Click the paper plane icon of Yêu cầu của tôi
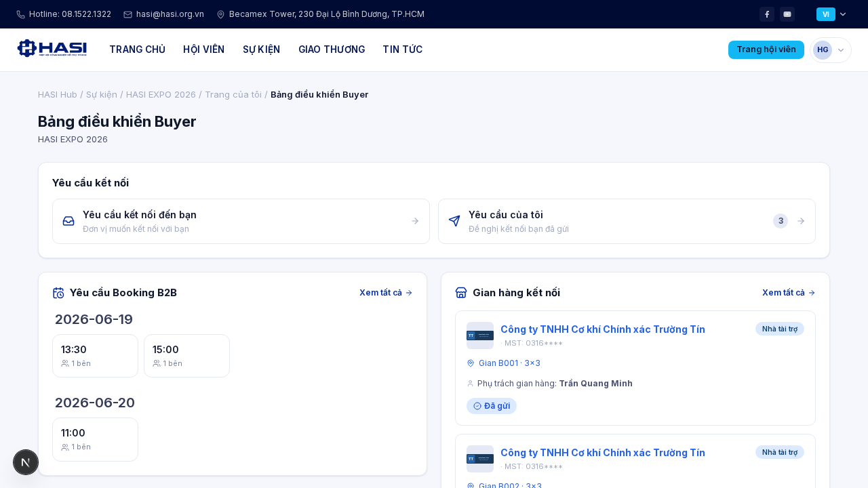 pyautogui.click(x=454, y=221)
